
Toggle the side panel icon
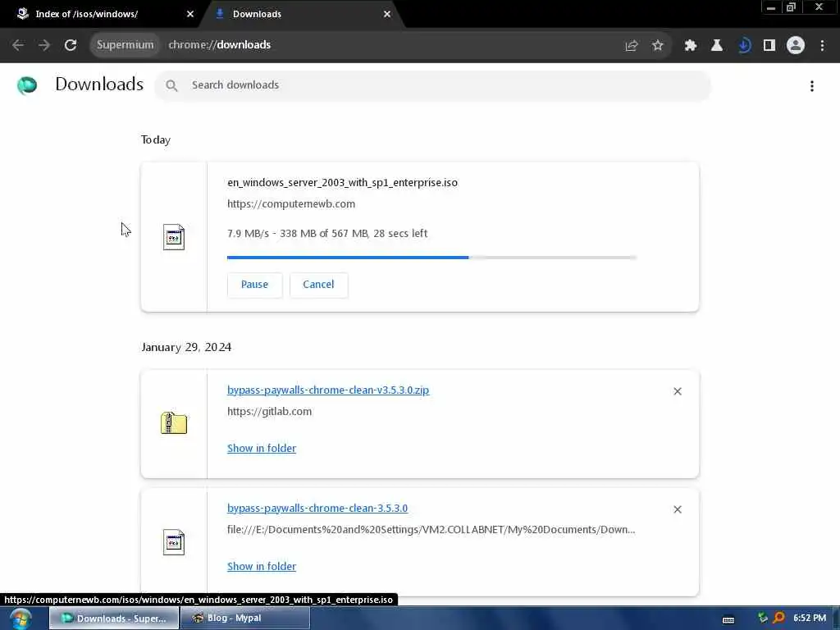(769, 46)
